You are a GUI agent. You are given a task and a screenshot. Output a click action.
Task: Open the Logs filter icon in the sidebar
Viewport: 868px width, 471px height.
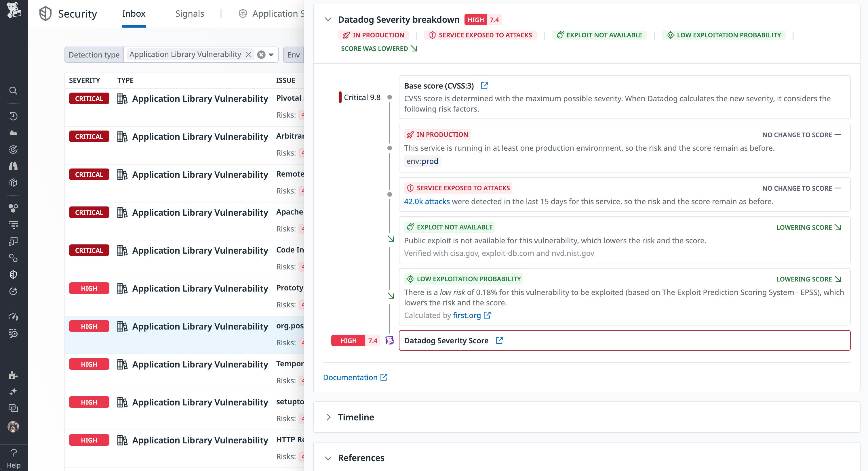(13, 225)
